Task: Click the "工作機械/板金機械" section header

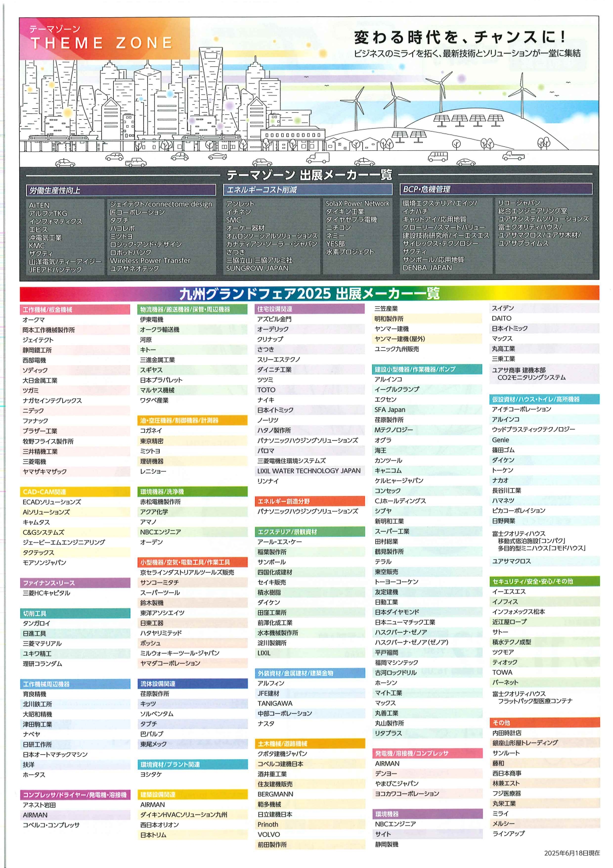Action: (75, 310)
